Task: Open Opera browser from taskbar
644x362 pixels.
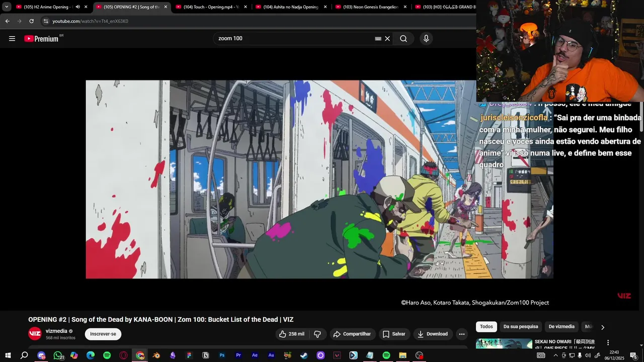Action: pos(123,355)
